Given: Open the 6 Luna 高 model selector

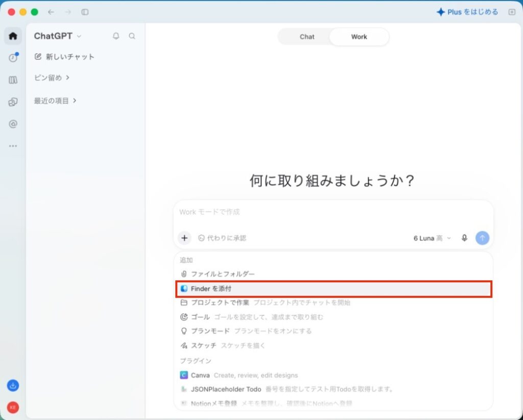Looking at the screenshot, I should pos(432,238).
